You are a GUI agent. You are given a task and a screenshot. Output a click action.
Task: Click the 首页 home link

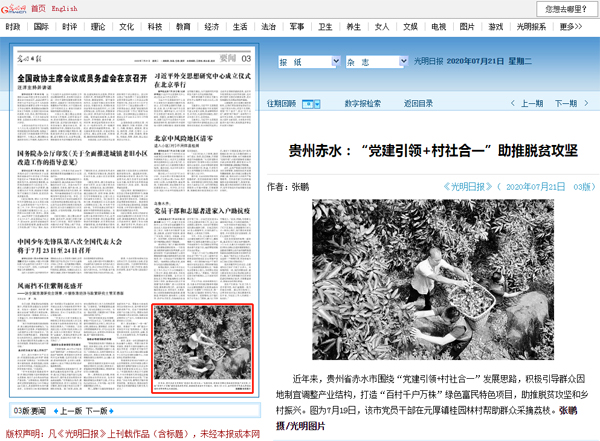38,8
